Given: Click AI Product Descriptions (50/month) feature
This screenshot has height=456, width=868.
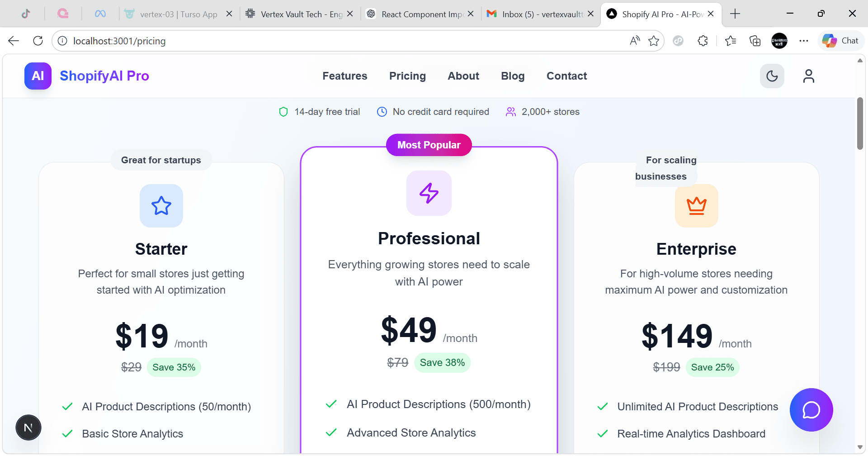Looking at the screenshot, I should [x=166, y=407].
